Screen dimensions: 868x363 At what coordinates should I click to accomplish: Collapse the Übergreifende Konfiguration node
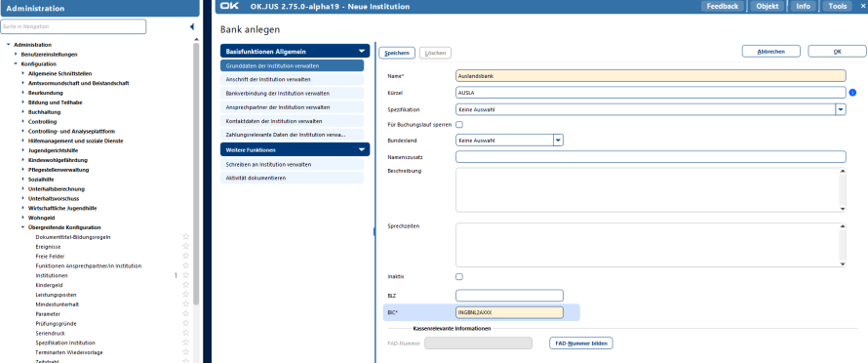(x=22, y=227)
